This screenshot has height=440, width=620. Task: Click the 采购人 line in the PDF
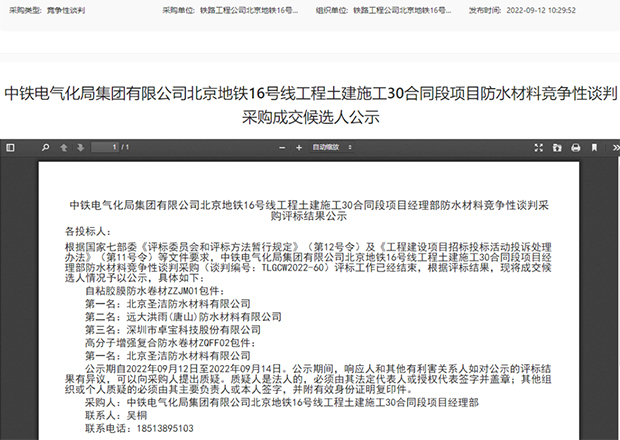click(x=282, y=403)
